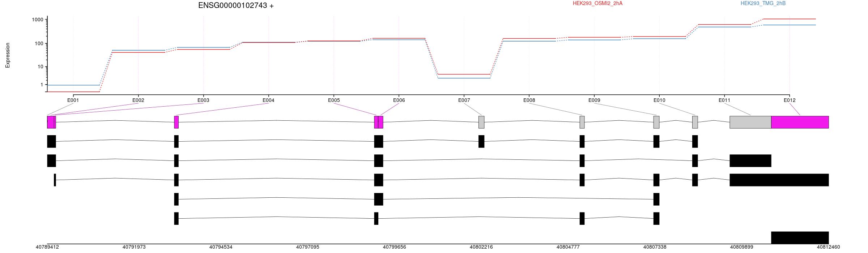Select exon label E011
The height and width of the screenshot is (253, 868).
724,100
